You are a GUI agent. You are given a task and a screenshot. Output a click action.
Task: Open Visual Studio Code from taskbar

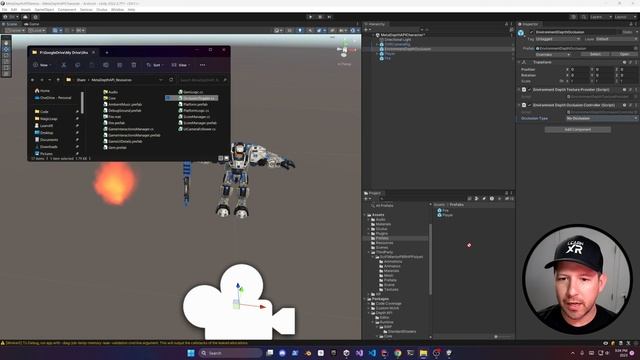pos(372,353)
